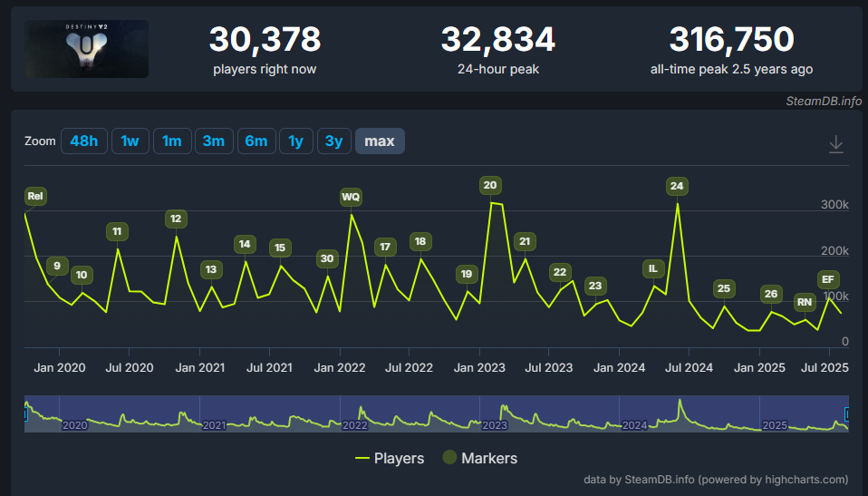Click chart marker 14
868x496 pixels.
click(x=245, y=245)
